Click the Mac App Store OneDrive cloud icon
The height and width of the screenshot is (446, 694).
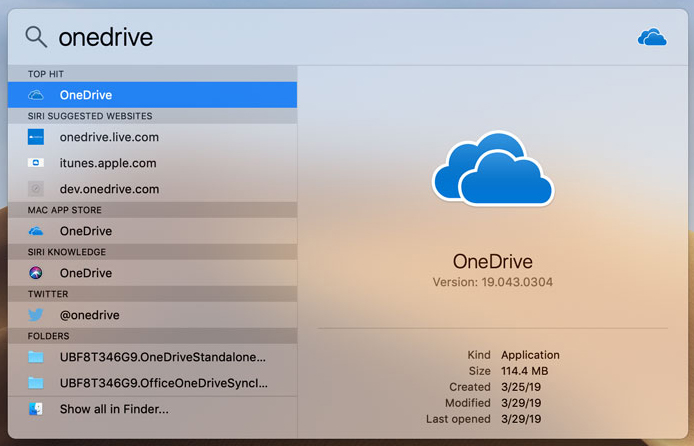(36, 231)
